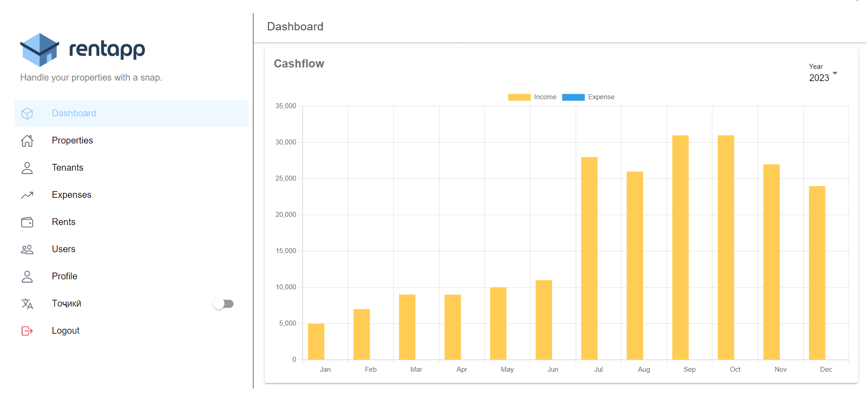Image resolution: width=868 pixels, height=393 pixels.
Task: Click the Logout link
Action: (66, 331)
